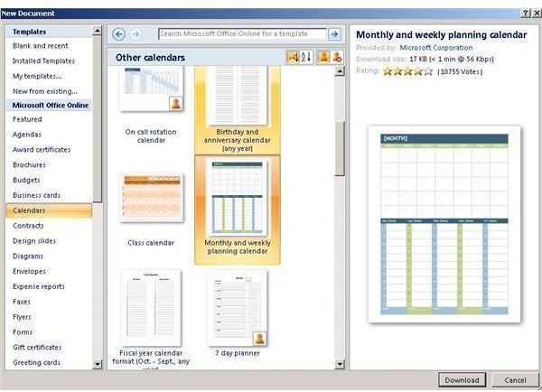Open the dialog Help question mark
This screenshot has width=542, height=392.
(x=525, y=14)
